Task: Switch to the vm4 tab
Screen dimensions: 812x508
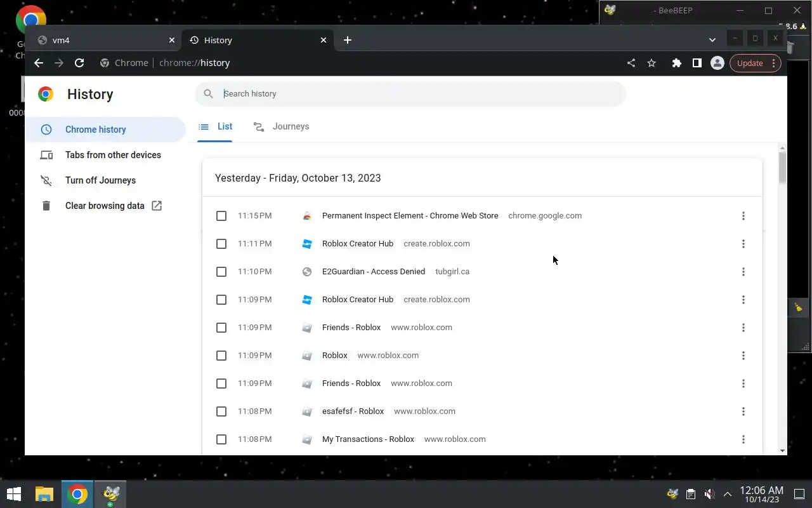Action: pyautogui.click(x=105, y=40)
